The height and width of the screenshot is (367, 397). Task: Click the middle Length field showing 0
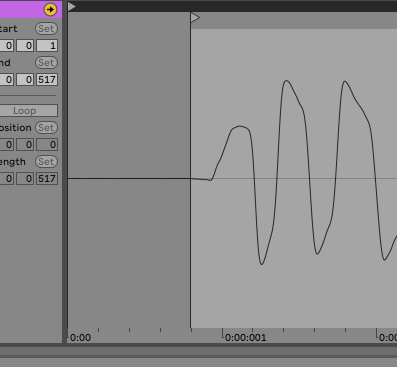[x=25, y=179]
